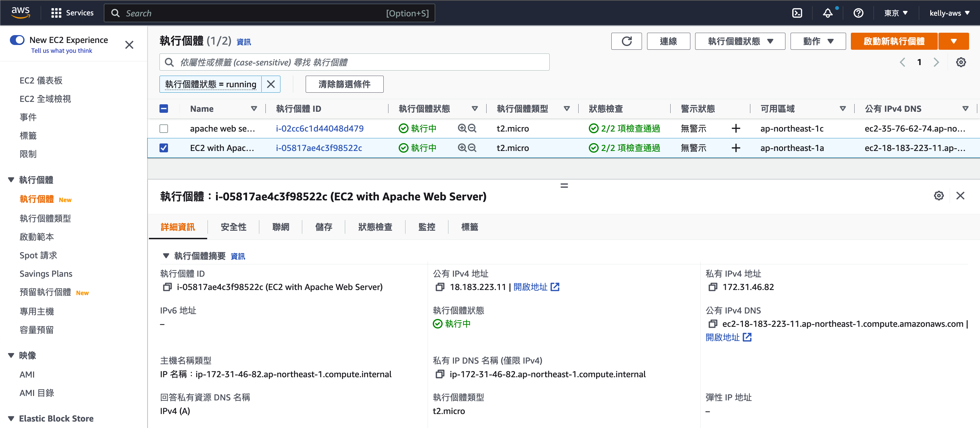Screen dimensions: 980x428
Task: Toggle the select-all instances checkbox
Action: click(x=164, y=109)
